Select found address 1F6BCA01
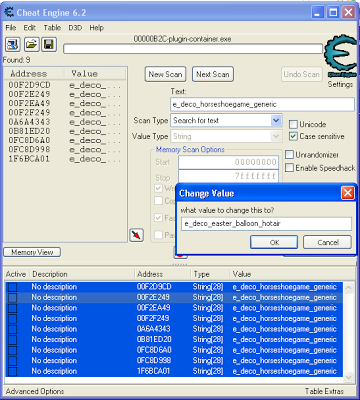This screenshot has height=400, width=360. [29, 159]
